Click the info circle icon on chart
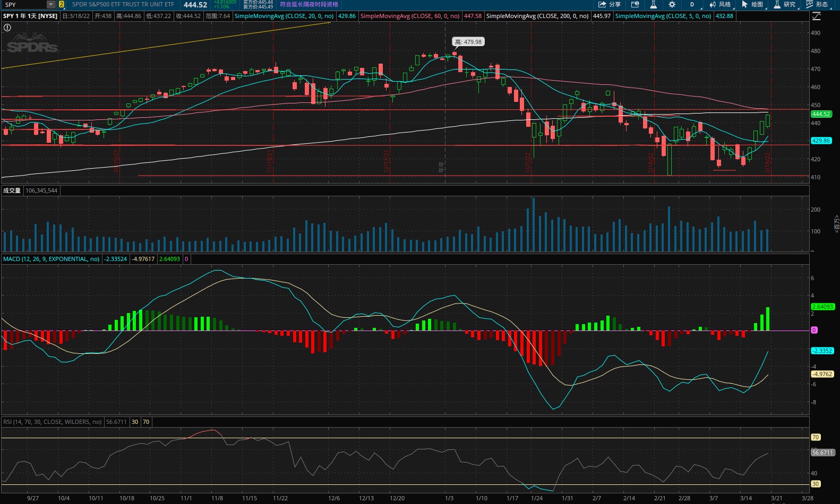840x504 pixels. [x=7, y=28]
